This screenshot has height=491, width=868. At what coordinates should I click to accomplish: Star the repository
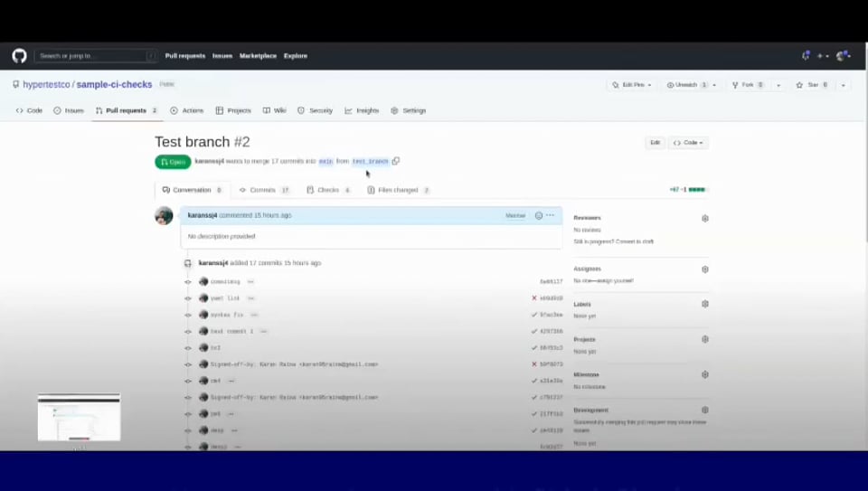[x=812, y=85]
